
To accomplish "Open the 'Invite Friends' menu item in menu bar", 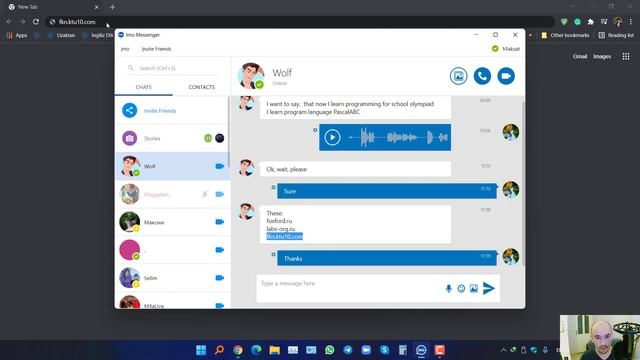I will (156, 49).
